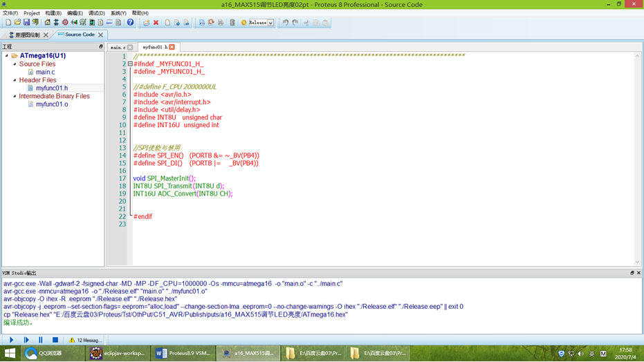Rebuild the project with the rebuild icon
Screen dimensions: 644x362
coord(211,23)
